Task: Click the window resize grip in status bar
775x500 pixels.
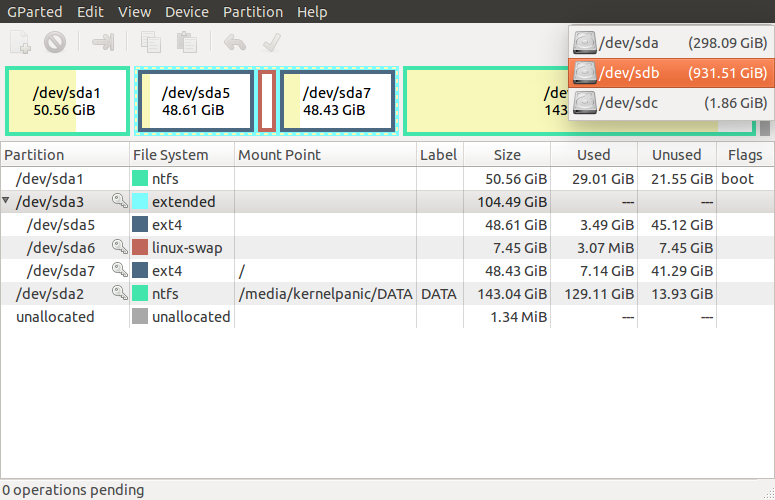Action: pyautogui.click(x=769, y=494)
